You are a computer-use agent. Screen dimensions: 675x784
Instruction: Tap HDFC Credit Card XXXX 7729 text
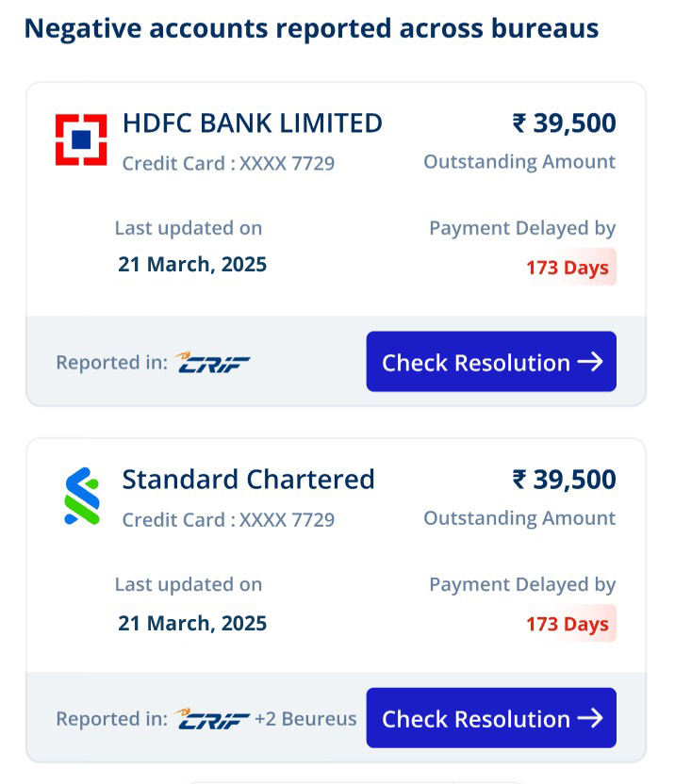coord(229,164)
